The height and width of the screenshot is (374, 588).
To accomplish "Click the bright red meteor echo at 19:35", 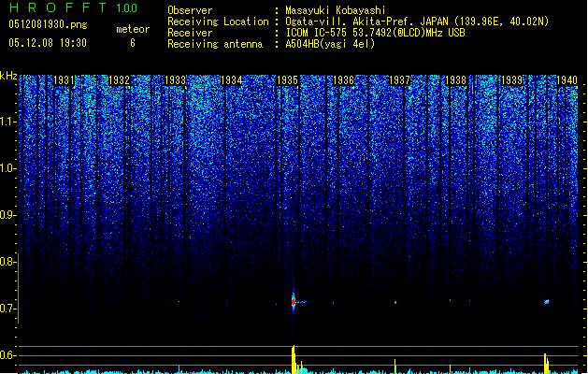I will 294,302.
